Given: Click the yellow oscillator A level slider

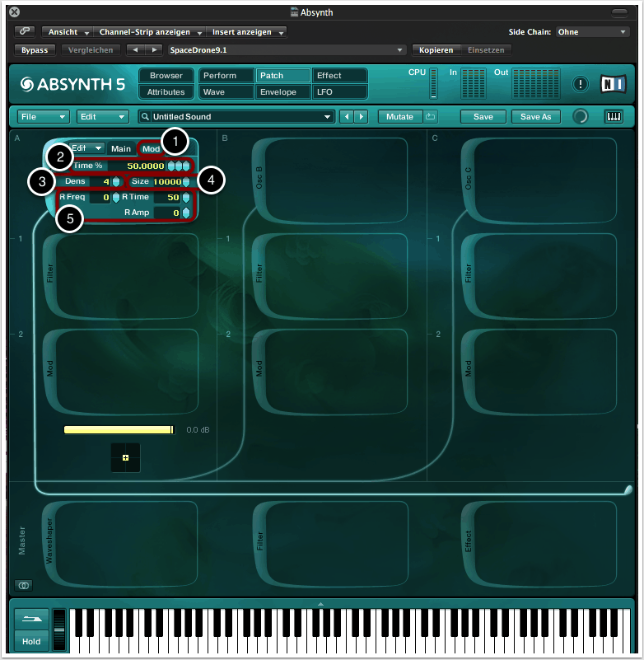Looking at the screenshot, I should tap(119, 429).
